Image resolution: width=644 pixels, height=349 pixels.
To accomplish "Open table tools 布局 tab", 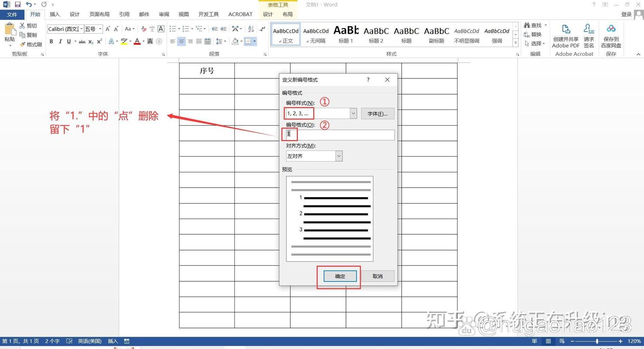I will point(288,14).
